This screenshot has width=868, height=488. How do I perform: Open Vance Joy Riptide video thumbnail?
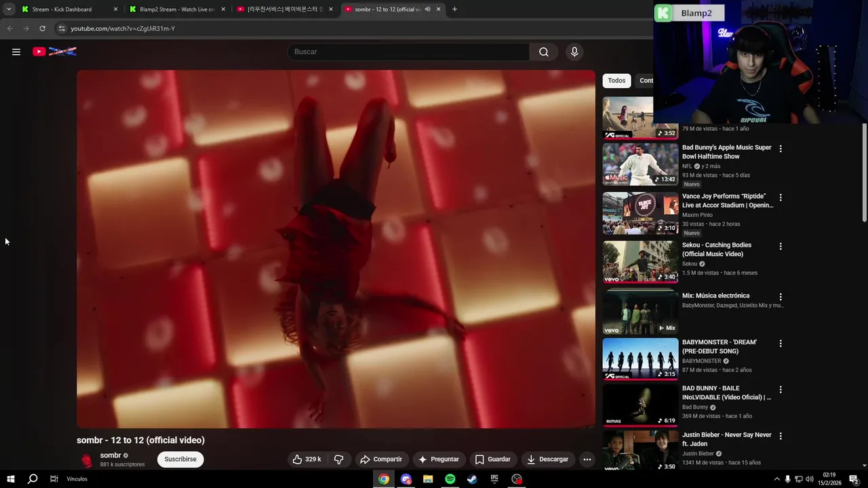(640, 213)
